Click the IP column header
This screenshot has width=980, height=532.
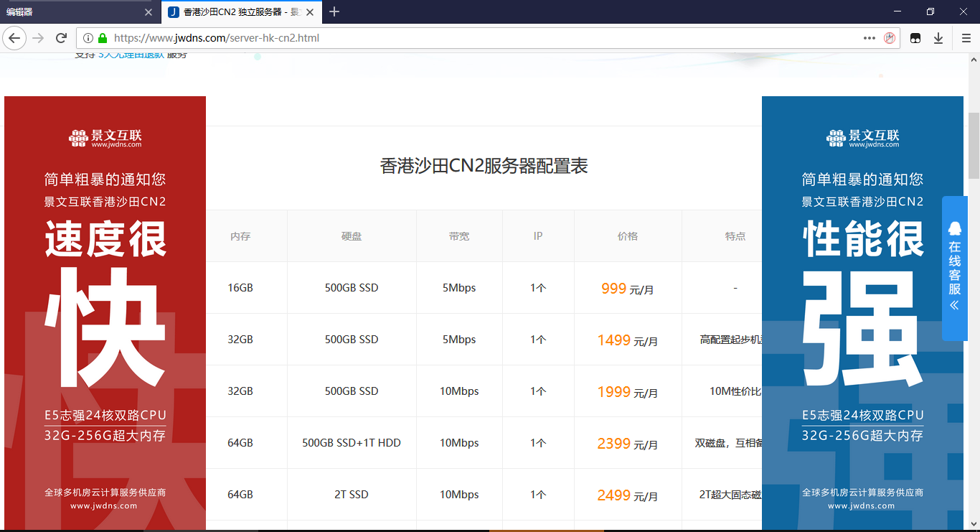[538, 236]
